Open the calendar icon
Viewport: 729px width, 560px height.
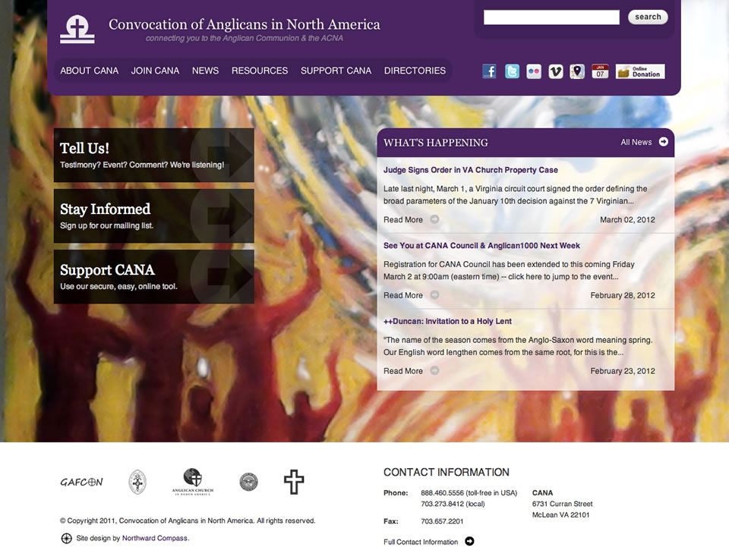(x=600, y=71)
